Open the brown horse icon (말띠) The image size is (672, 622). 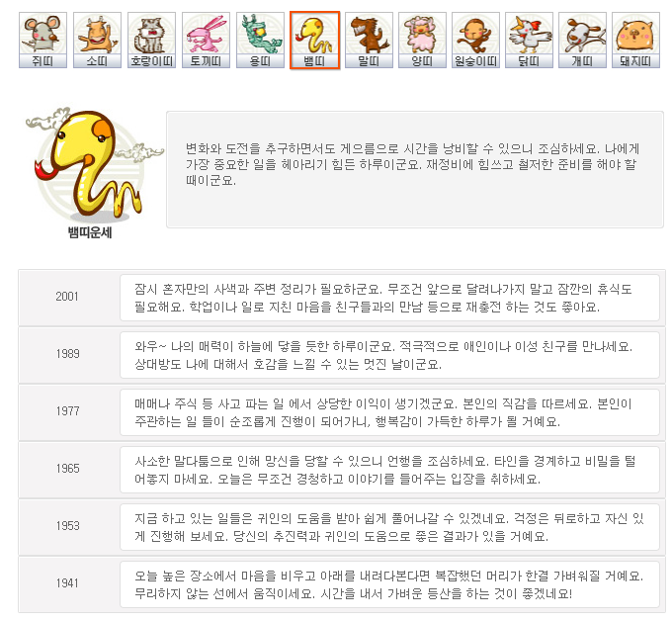(x=369, y=40)
